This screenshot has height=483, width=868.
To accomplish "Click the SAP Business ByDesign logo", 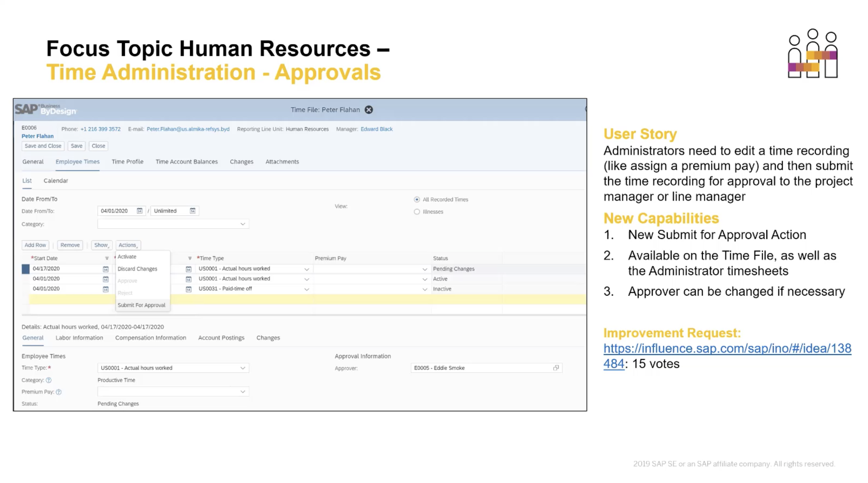I will pos(45,109).
